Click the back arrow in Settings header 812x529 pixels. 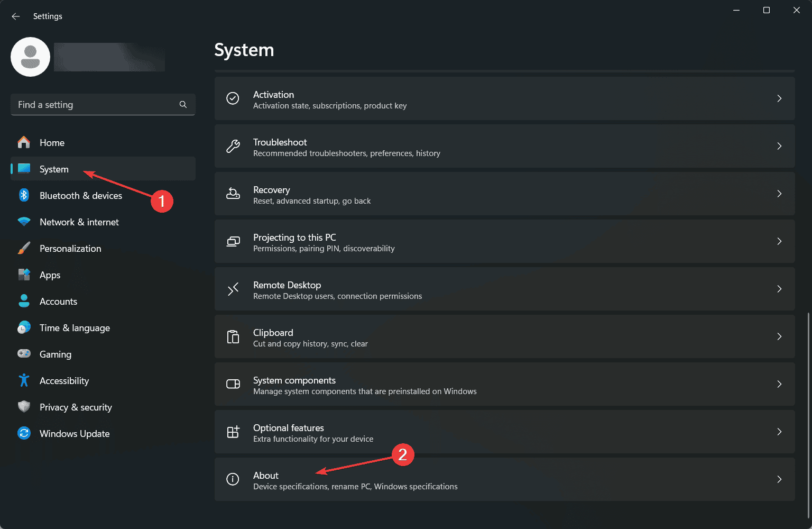[x=16, y=16]
